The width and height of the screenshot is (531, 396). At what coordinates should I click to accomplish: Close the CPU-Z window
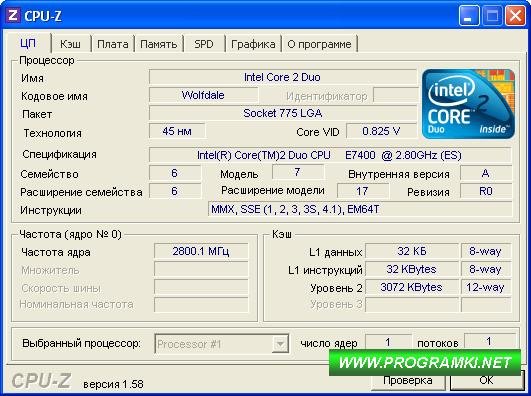515,15
